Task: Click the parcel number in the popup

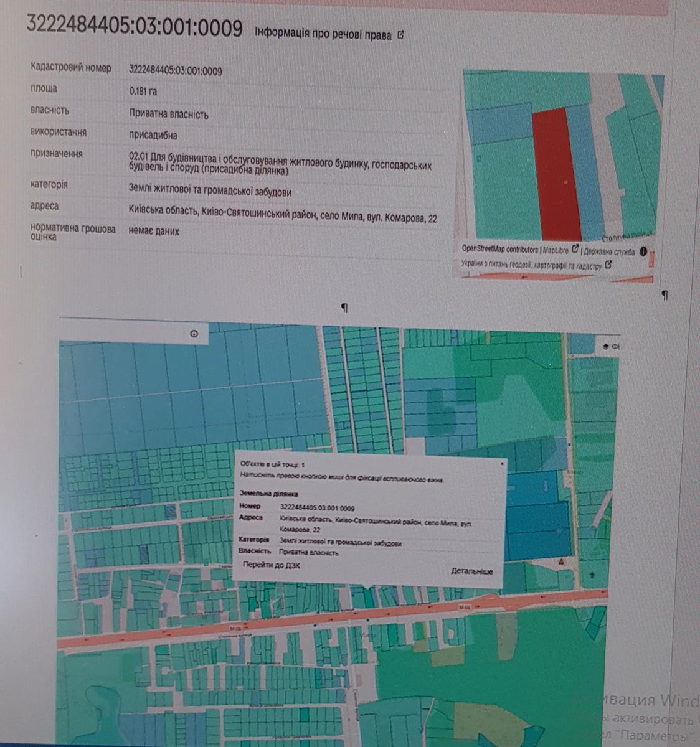Action: click(318, 507)
